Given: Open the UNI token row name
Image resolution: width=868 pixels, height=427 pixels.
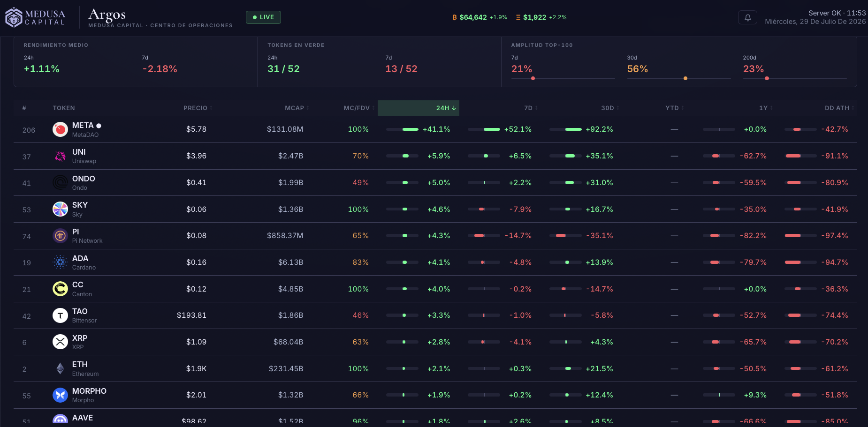Looking at the screenshot, I should 79,152.
